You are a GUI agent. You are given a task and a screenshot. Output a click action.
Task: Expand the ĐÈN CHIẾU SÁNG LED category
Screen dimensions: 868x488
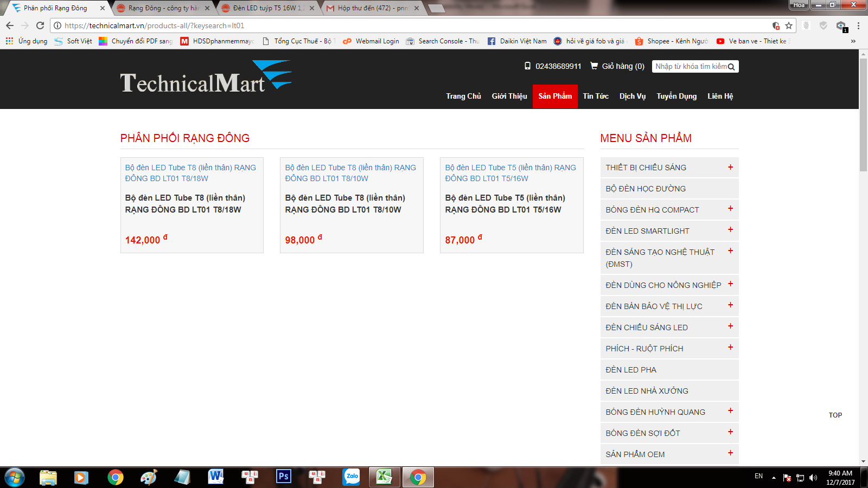tap(730, 326)
